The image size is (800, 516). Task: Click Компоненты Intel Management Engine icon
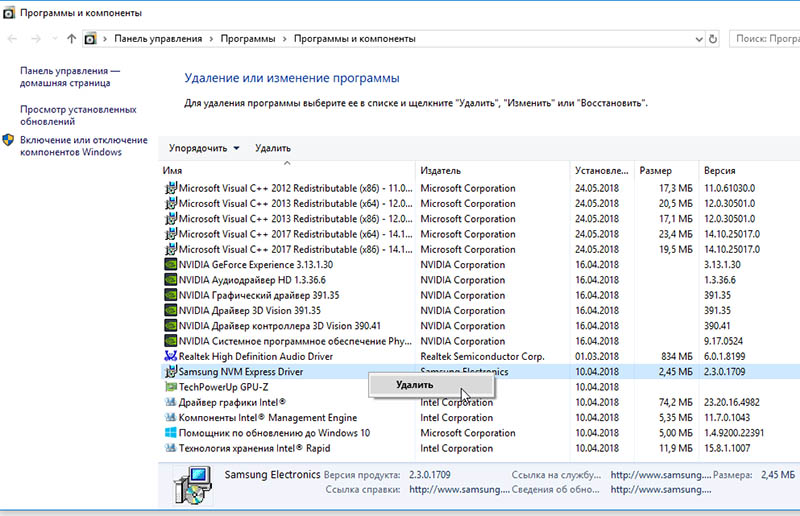point(170,417)
